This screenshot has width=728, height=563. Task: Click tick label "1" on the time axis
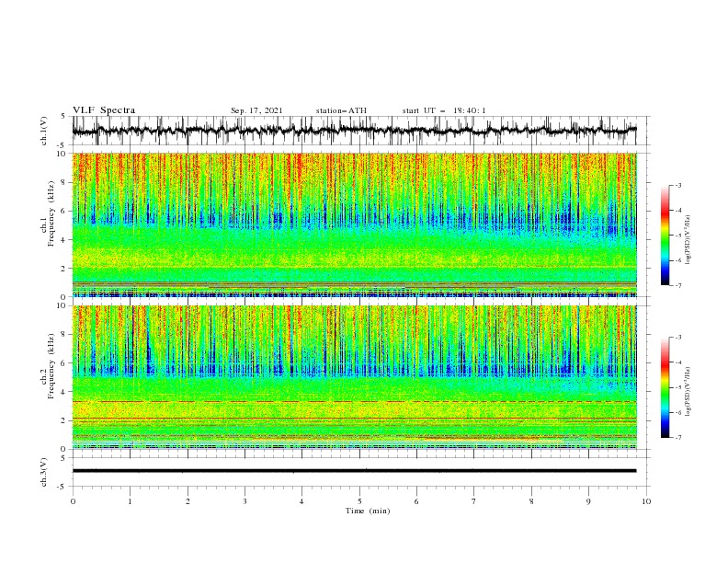(x=130, y=501)
